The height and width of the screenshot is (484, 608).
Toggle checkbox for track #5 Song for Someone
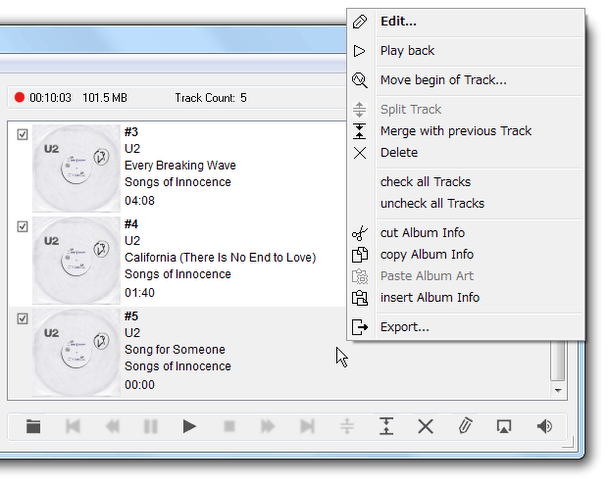22,319
